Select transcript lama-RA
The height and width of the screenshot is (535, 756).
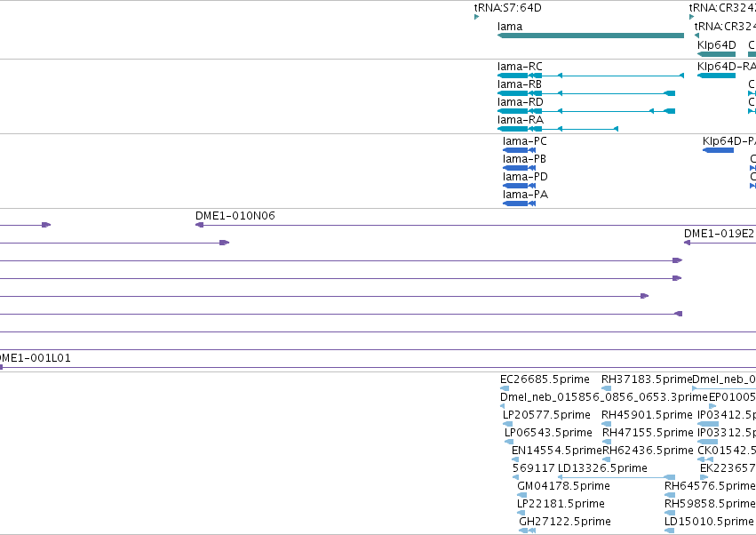521,120
